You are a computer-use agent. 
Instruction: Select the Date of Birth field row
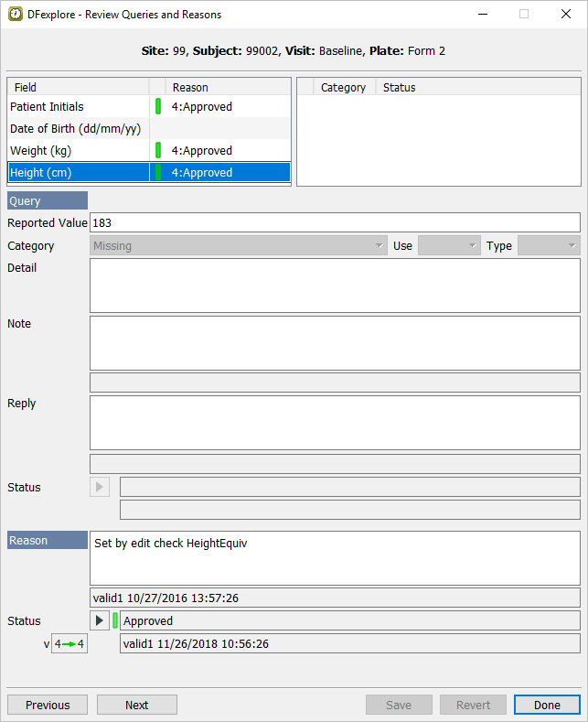tap(78, 129)
